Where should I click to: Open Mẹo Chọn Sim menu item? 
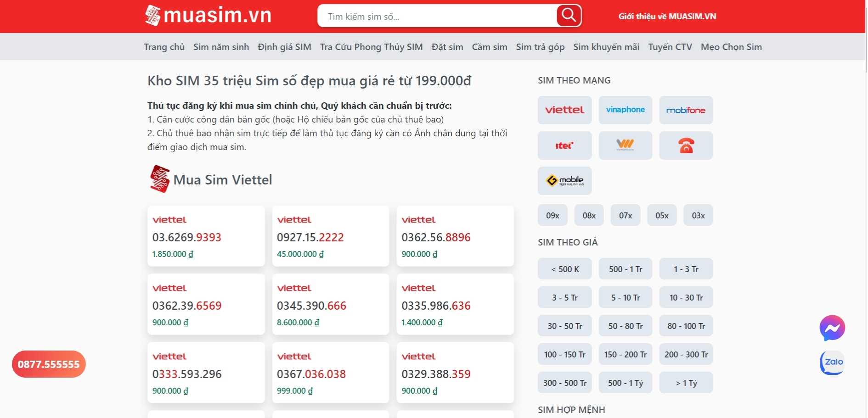(731, 47)
